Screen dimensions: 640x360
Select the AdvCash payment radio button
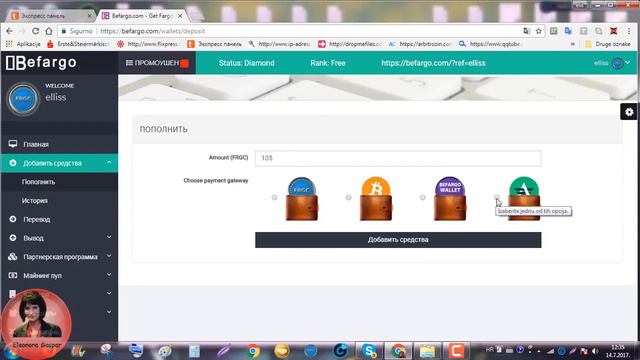click(x=496, y=198)
